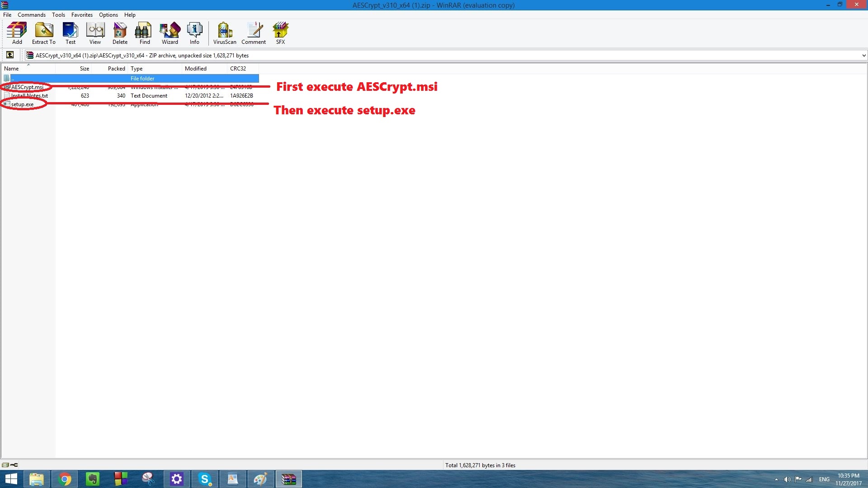
Task: Open the archive Comment tool
Action: point(254,33)
